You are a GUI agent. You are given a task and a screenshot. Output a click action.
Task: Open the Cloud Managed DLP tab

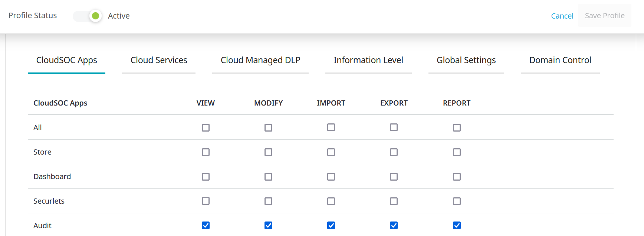[x=260, y=60]
